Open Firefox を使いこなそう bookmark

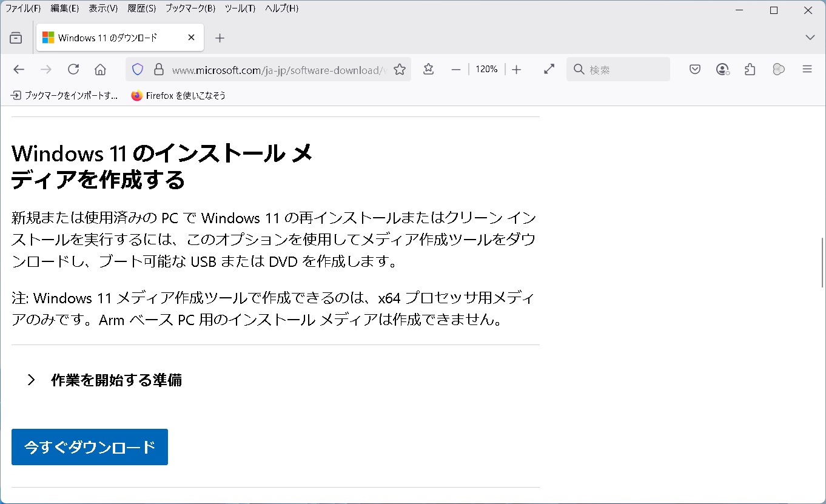(x=178, y=95)
